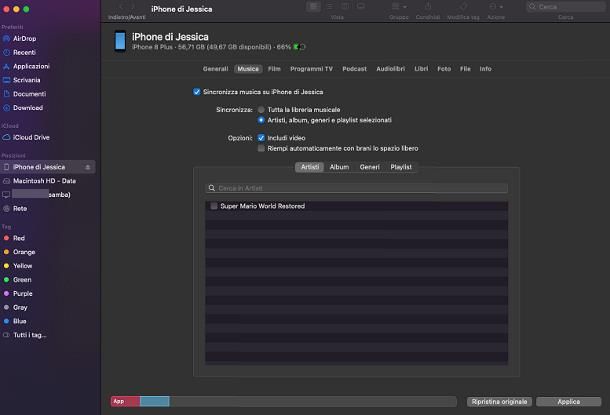Open Macintosh HD - Date volume
Viewport: 610px width, 415px height.
[x=44, y=181]
